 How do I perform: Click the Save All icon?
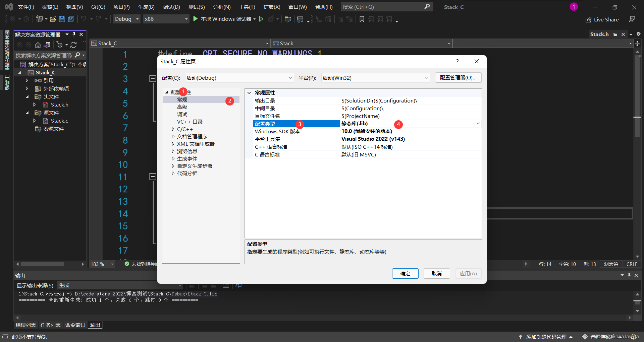71,19
